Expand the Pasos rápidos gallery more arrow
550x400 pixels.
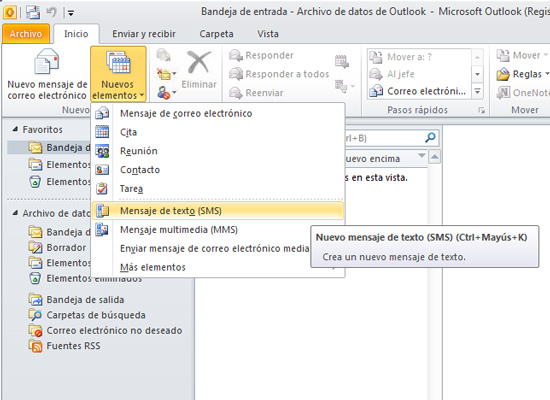tap(477, 91)
